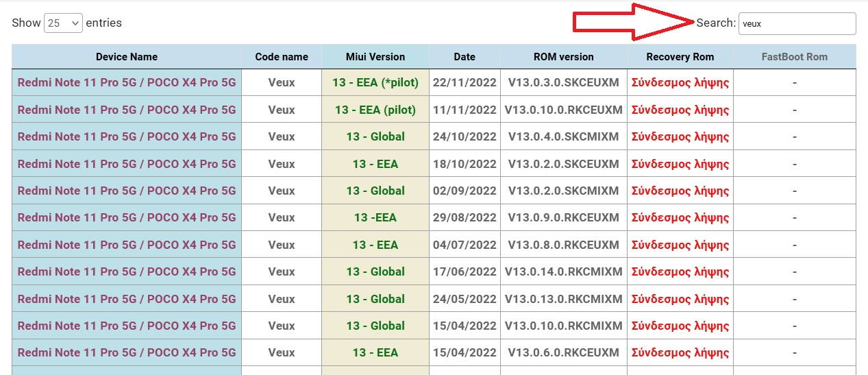Open download link for V13.0.8.0.RKCEUXM
868x375 pixels.
[680, 245]
